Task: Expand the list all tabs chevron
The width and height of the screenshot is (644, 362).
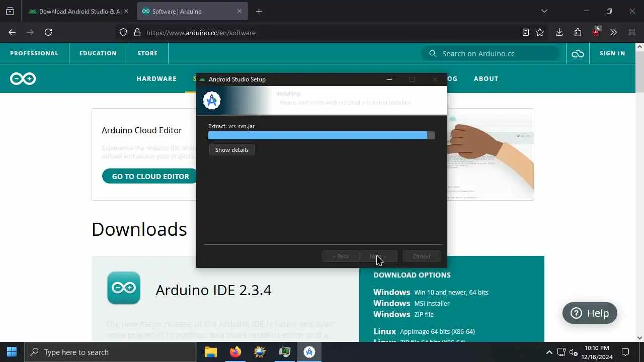Action: pos(544,11)
